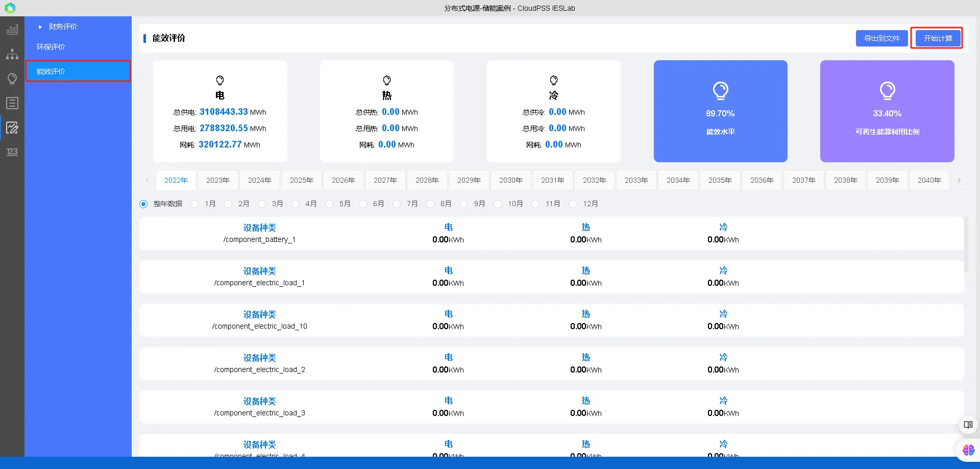The height and width of the screenshot is (469, 980).
Task: Switch to the 2028年 tab
Action: (x=427, y=180)
